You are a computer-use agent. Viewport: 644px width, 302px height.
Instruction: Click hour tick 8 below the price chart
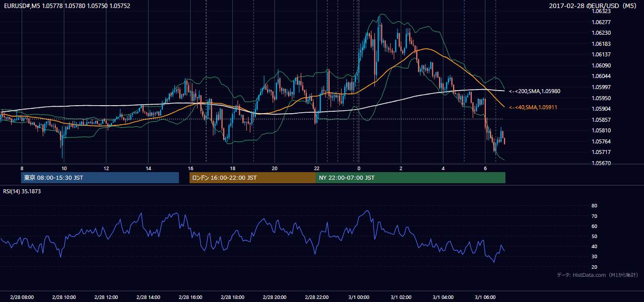click(22, 168)
